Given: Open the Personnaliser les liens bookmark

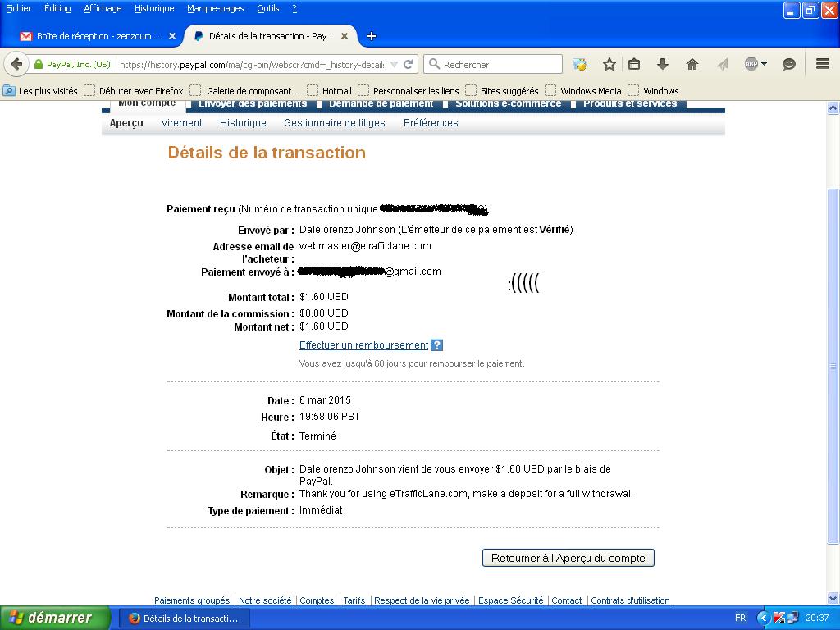Looking at the screenshot, I should pos(409,91).
